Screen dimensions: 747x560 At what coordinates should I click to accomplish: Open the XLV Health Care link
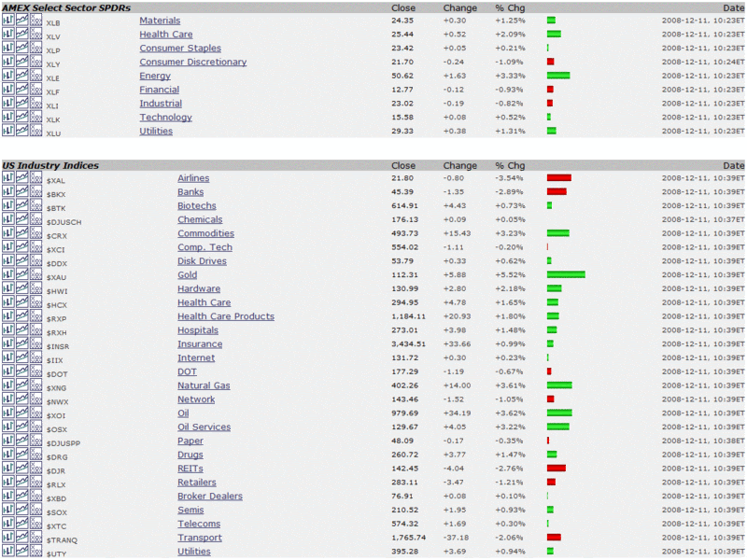click(166, 35)
